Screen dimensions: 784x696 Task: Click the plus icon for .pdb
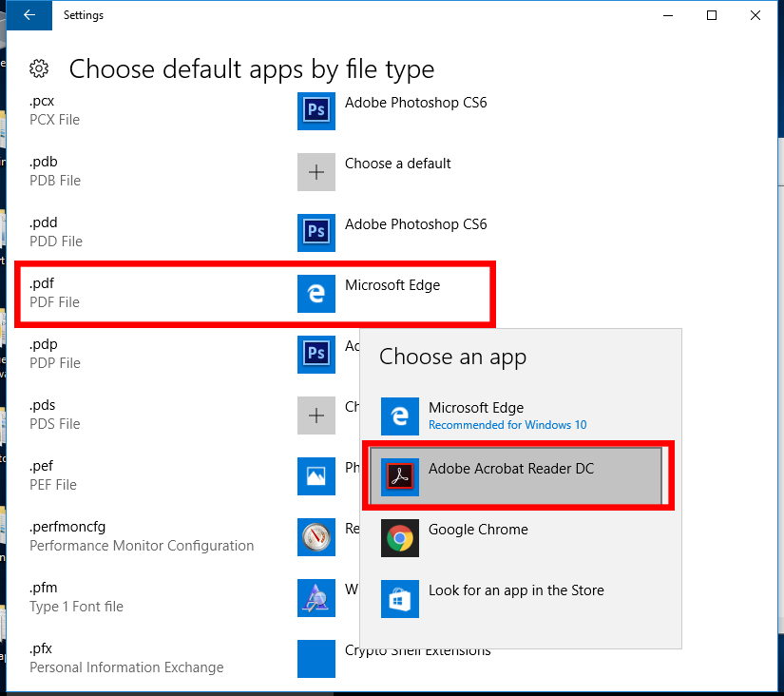click(x=316, y=172)
